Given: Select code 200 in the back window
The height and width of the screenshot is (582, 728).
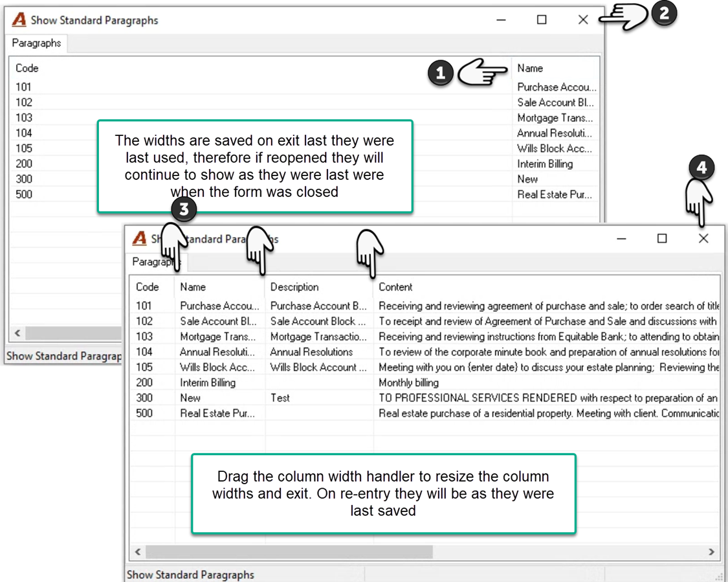Looking at the screenshot, I should (x=24, y=164).
